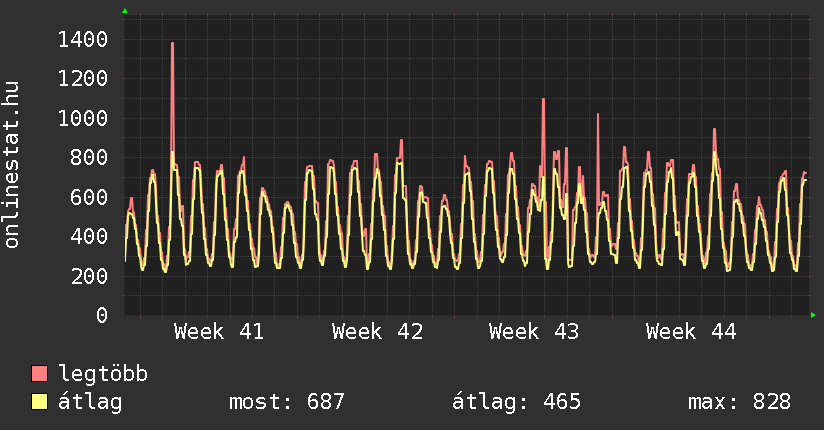Click the 0 y-axis tick label
The height and width of the screenshot is (430, 824).
pos(101,315)
